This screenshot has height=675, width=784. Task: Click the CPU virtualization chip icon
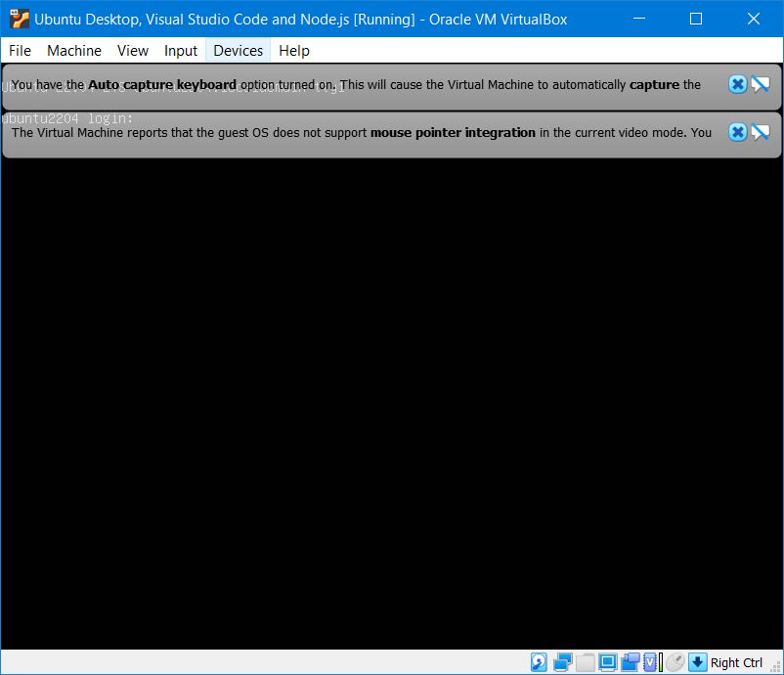coord(652,662)
